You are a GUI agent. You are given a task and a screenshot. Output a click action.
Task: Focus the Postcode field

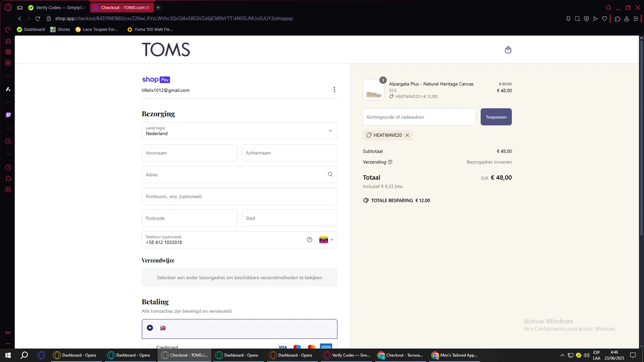(x=189, y=218)
